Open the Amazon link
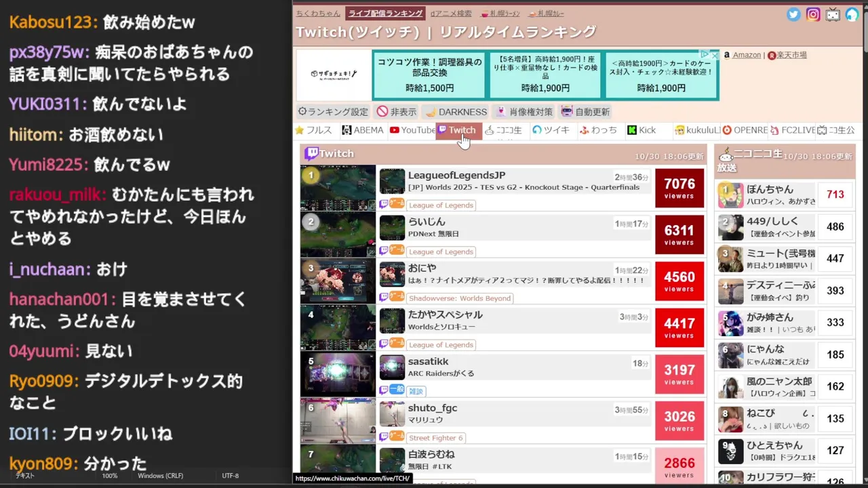Screen dimensions: 868x488 [x=747, y=55]
